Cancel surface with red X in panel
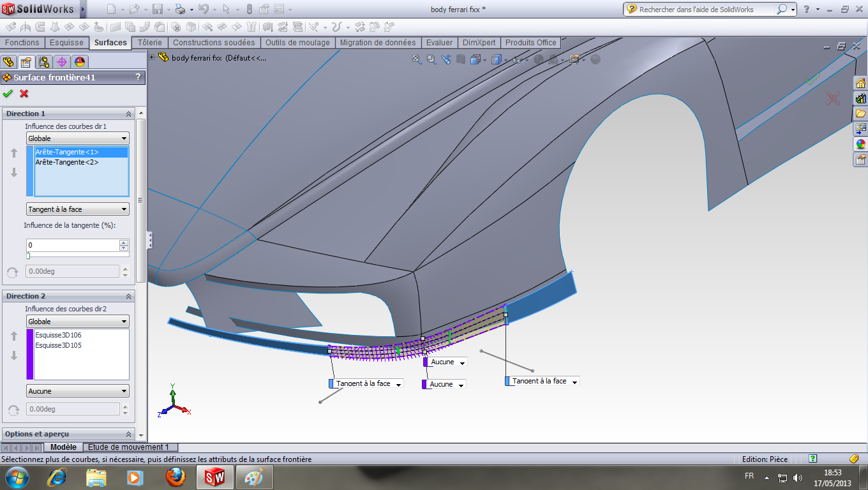868x490 pixels. (x=24, y=93)
